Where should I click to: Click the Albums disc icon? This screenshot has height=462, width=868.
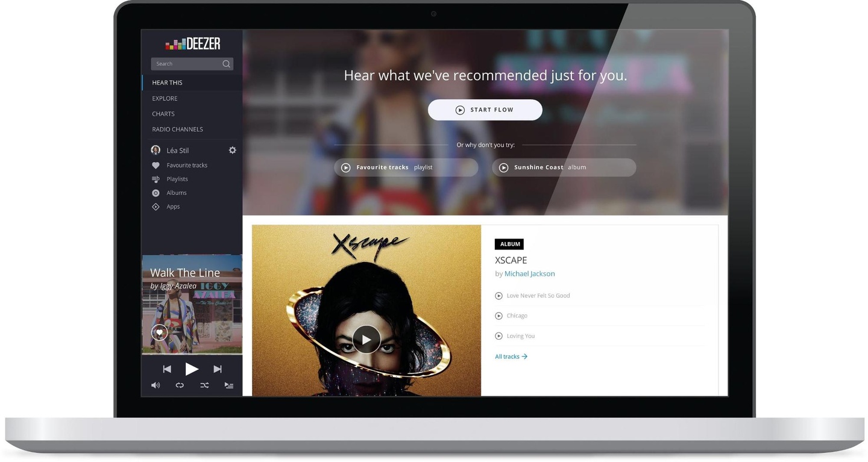pyautogui.click(x=156, y=193)
